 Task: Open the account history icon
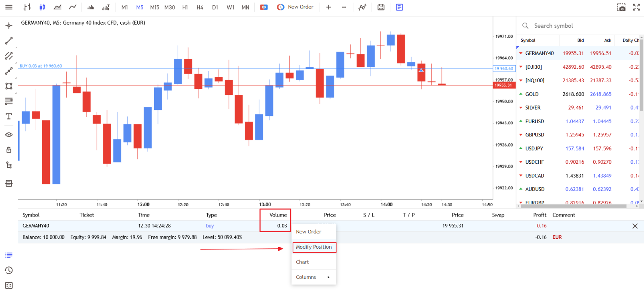click(x=9, y=270)
